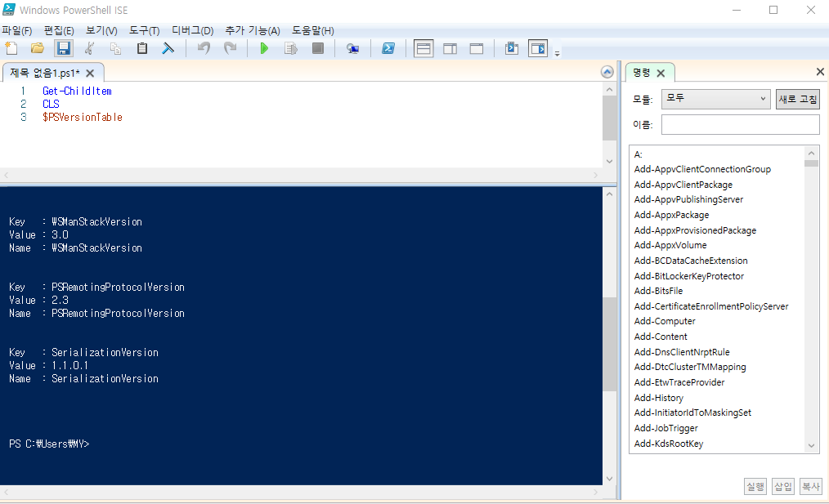This screenshot has width=829, height=504.
Task: Show script pane on right layout icon
Action: click(x=450, y=49)
